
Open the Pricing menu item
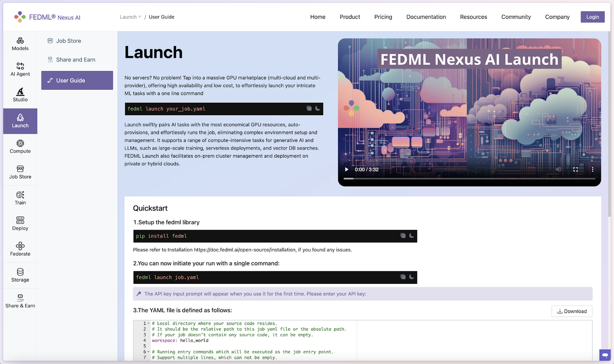click(383, 17)
